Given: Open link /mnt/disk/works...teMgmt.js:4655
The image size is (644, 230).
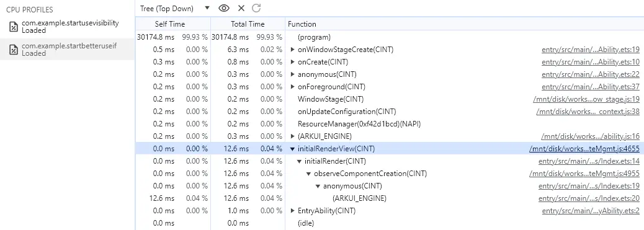Looking at the screenshot, I should click(584, 149).
